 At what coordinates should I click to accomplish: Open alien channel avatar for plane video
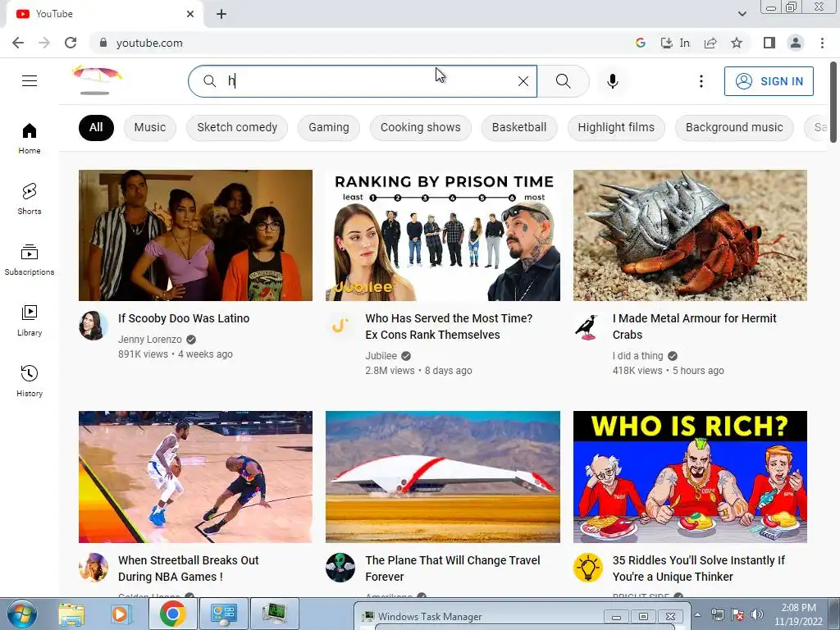[340, 568]
